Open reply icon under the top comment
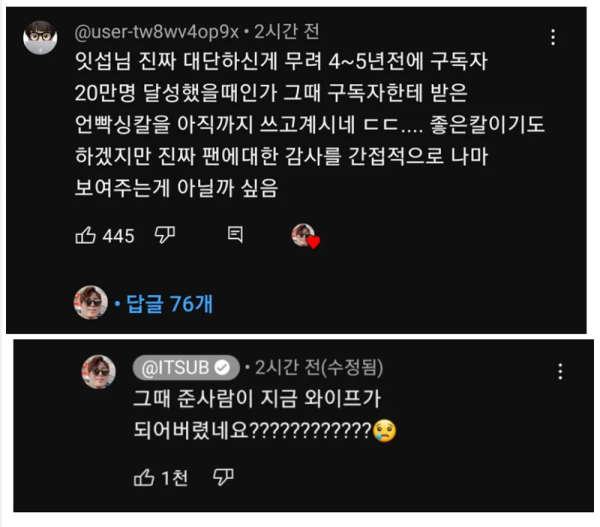The height and width of the screenshot is (527, 600). pos(235,234)
